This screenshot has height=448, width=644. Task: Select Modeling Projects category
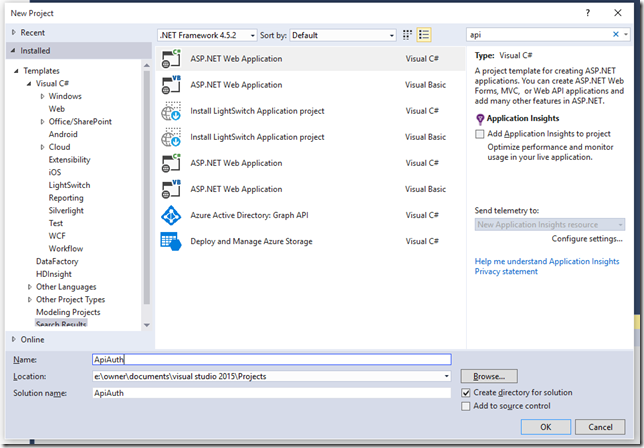[x=68, y=312]
